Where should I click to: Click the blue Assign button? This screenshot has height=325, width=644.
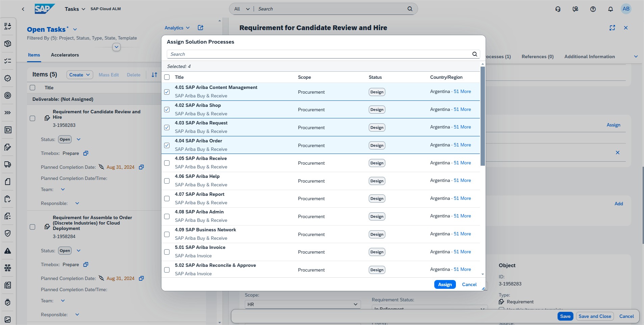[445, 284]
